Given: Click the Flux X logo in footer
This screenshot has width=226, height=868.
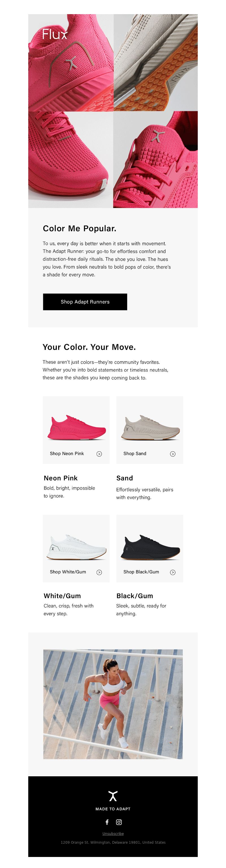Looking at the screenshot, I should pyautogui.click(x=113, y=796).
